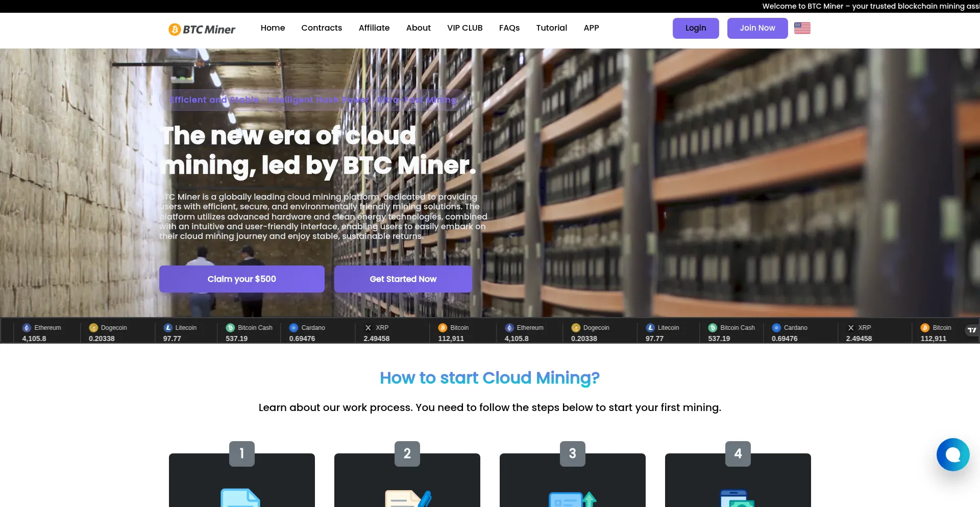Click the "Claim your $500" button
Viewport: 980px width, 507px height.
pyautogui.click(x=242, y=279)
